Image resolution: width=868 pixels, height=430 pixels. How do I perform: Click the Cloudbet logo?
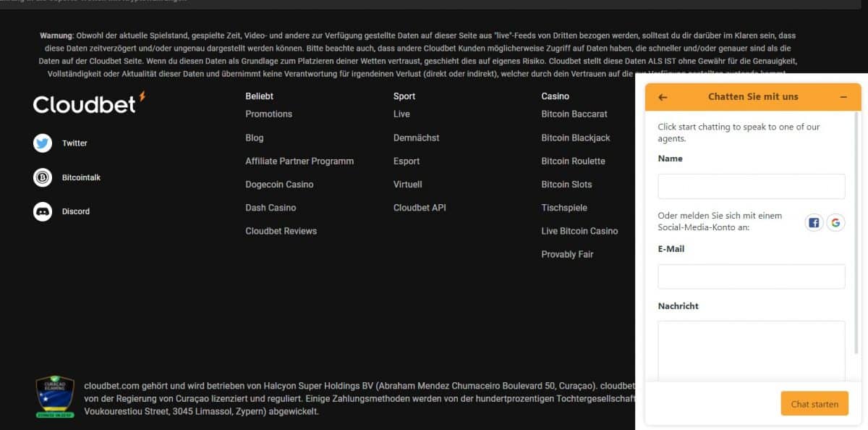click(89, 103)
